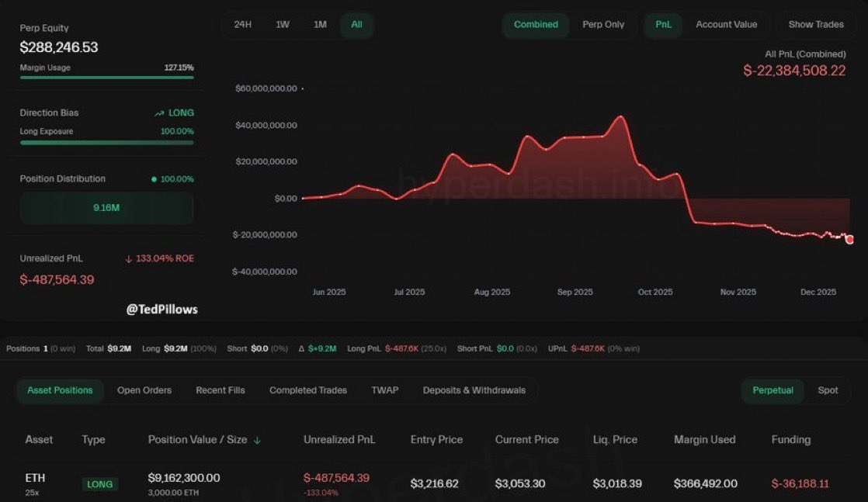The image size is (868, 502).
Task: Switch to Perpetual positions
Action: tap(773, 390)
